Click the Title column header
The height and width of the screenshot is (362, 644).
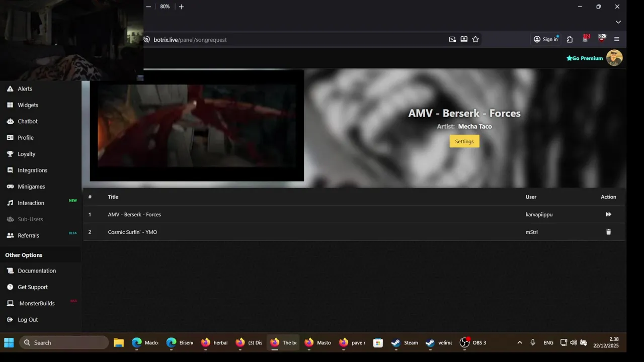(x=113, y=197)
